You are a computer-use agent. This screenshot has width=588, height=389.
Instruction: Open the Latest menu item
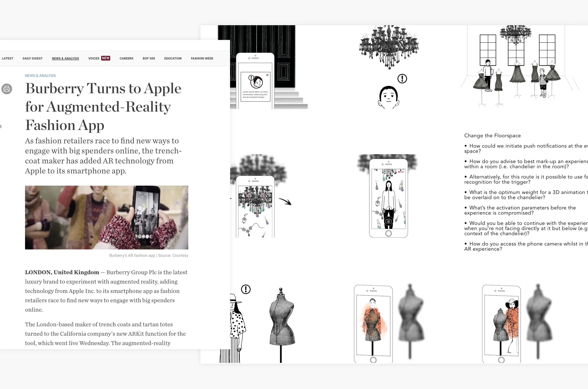tap(8, 59)
